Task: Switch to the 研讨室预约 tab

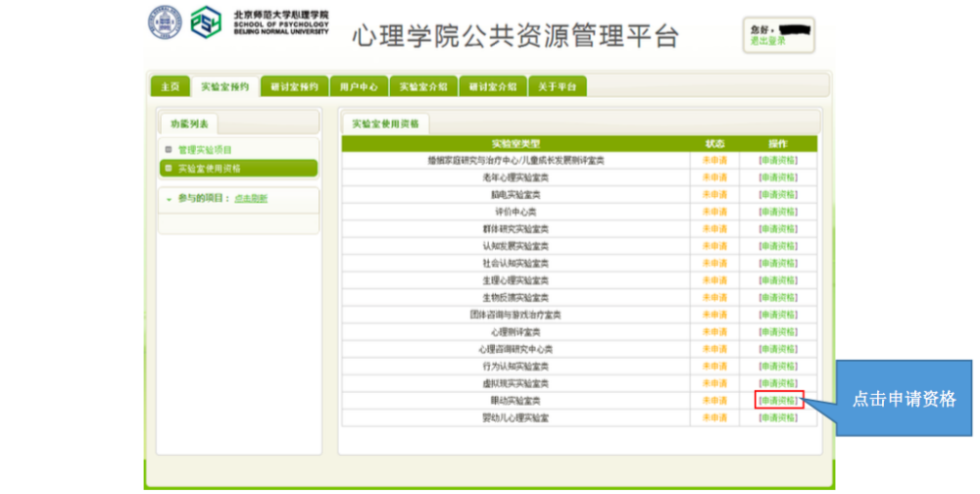Action: click(294, 86)
